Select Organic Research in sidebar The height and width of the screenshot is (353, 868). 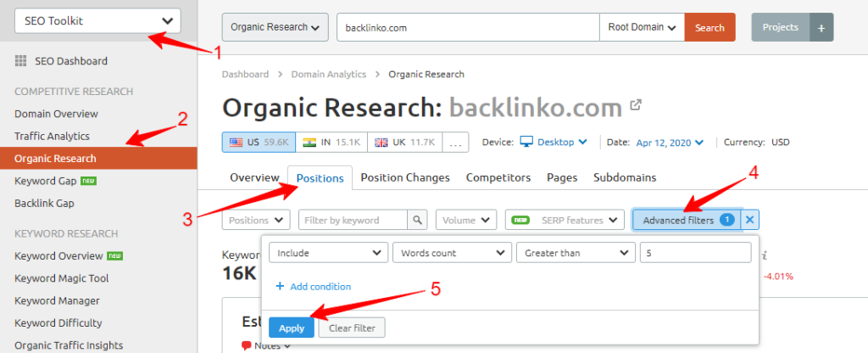pos(98,159)
